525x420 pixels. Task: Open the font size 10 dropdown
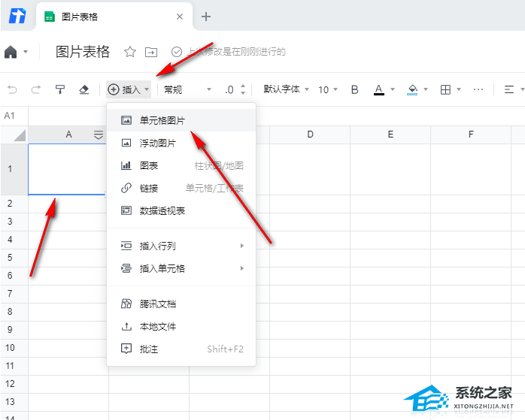pos(328,89)
